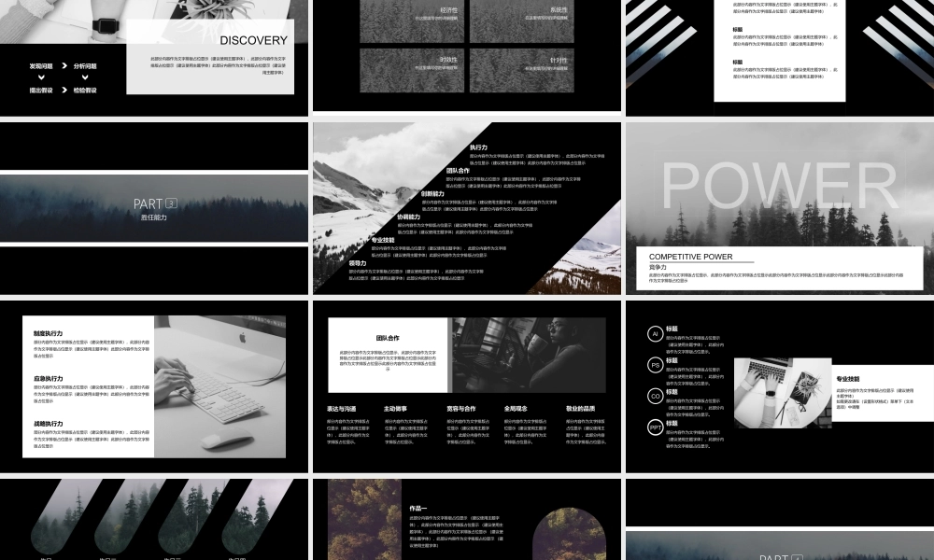The height and width of the screenshot is (560, 934).
Task: Select the 团队合作 white text box
Action: click(389, 355)
